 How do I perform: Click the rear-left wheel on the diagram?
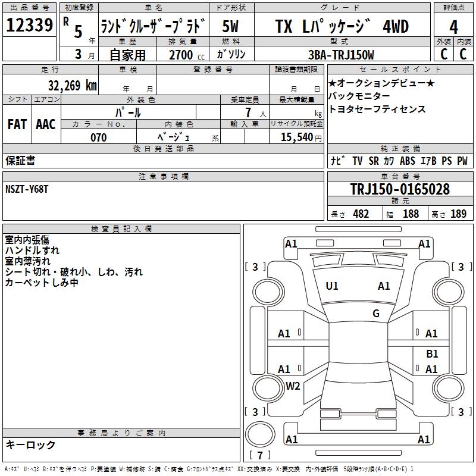(x=268, y=388)
